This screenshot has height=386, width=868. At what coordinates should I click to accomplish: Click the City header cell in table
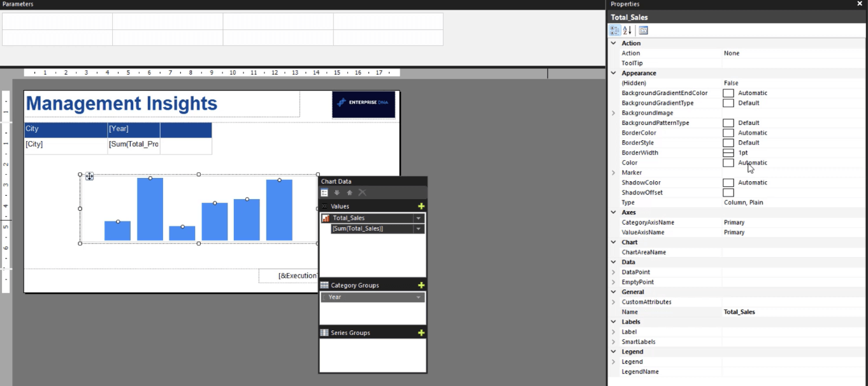click(66, 130)
